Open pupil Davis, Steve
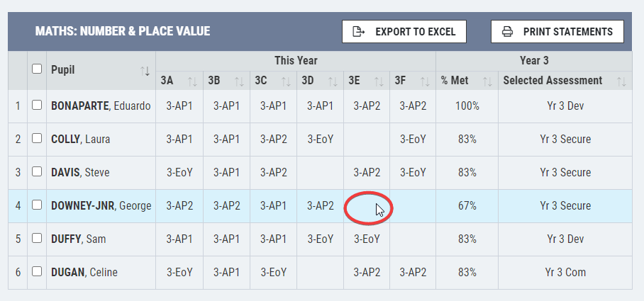 click(80, 172)
